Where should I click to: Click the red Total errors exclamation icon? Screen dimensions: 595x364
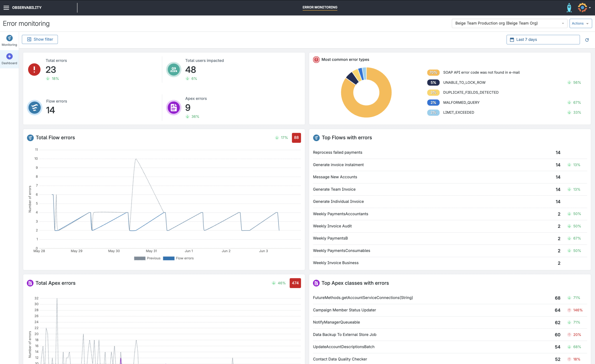click(34, 69)
